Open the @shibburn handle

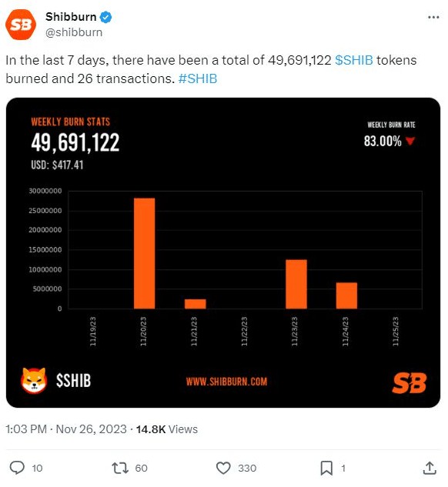pyautogui.click(x=74, y=32)
